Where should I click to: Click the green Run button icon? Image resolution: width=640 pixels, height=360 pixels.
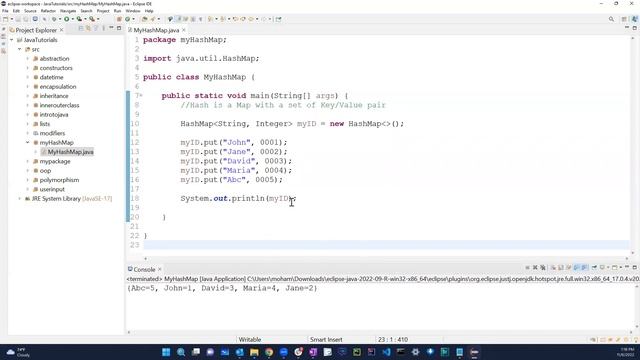point(67,19)
